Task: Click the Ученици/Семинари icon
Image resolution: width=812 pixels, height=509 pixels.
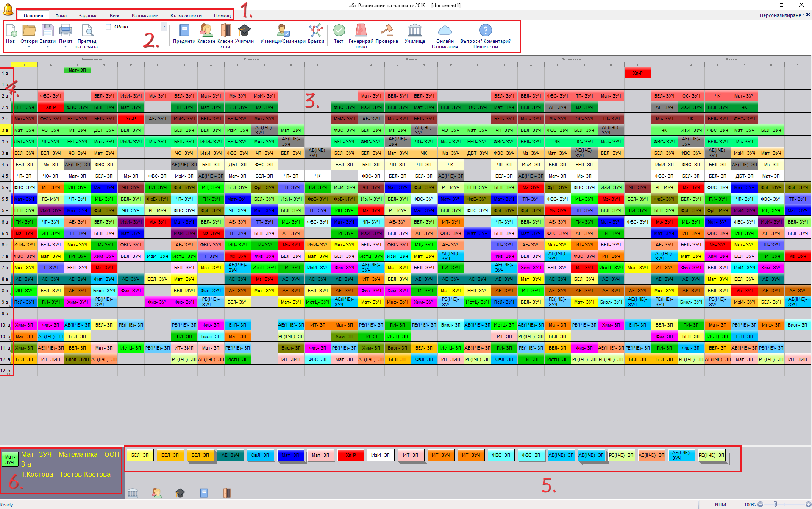Action: (x=283, y=31)
